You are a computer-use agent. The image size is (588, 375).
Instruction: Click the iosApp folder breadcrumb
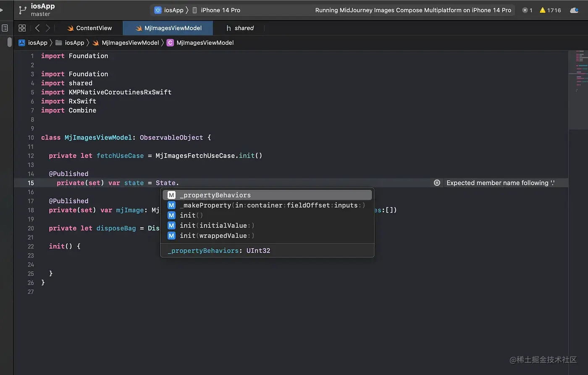70,42
